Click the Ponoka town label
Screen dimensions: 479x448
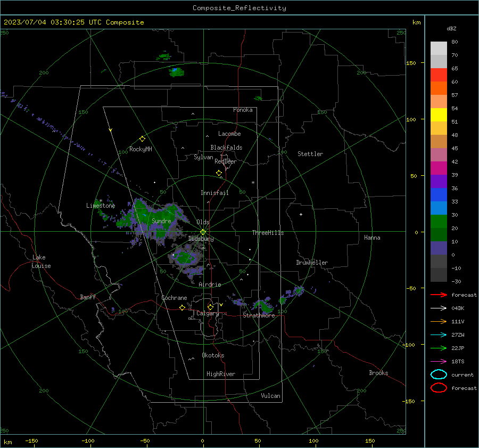(243, 110)
